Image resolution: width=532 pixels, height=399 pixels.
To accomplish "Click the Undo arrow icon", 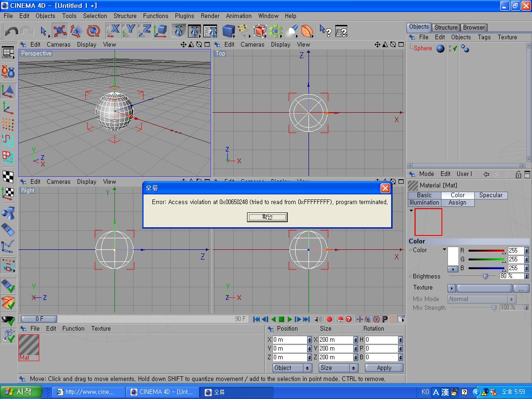I will (12, 31).
